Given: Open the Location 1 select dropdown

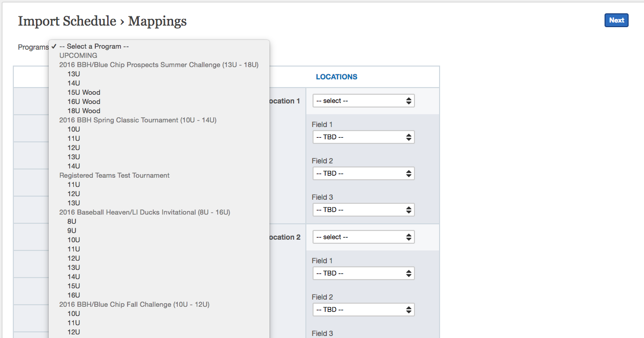Looking at the screenshot, I should coord(363,101).
